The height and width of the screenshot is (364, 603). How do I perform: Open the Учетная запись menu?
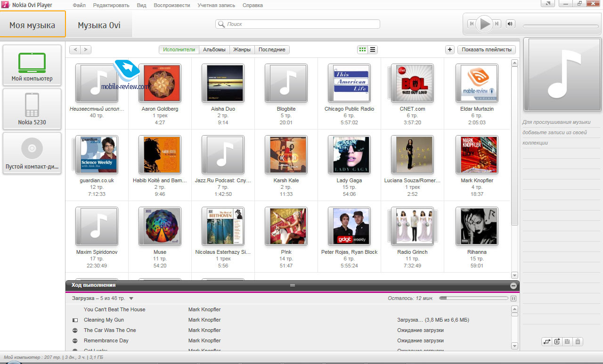[217, 5]
